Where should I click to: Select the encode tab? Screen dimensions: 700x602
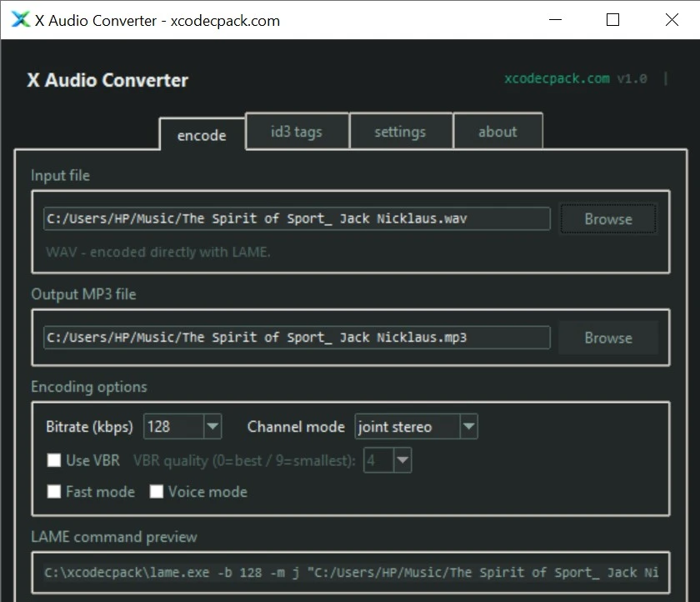pos(202,135)
